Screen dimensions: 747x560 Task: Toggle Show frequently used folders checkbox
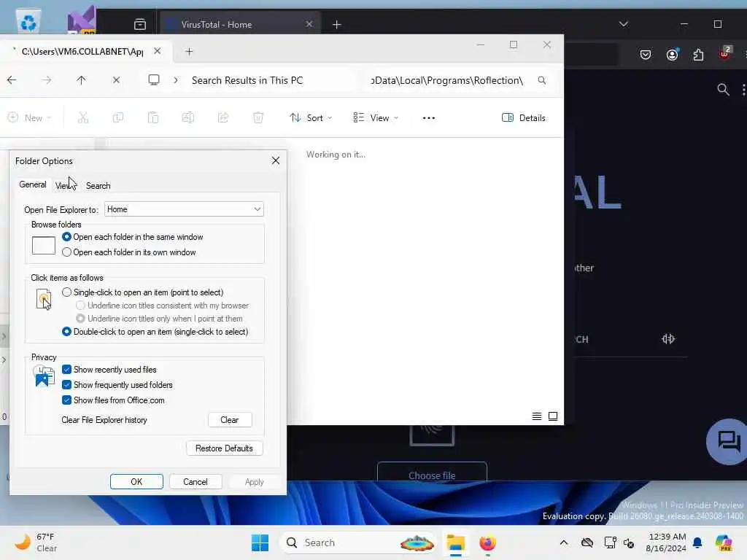[x=66, y=385]
